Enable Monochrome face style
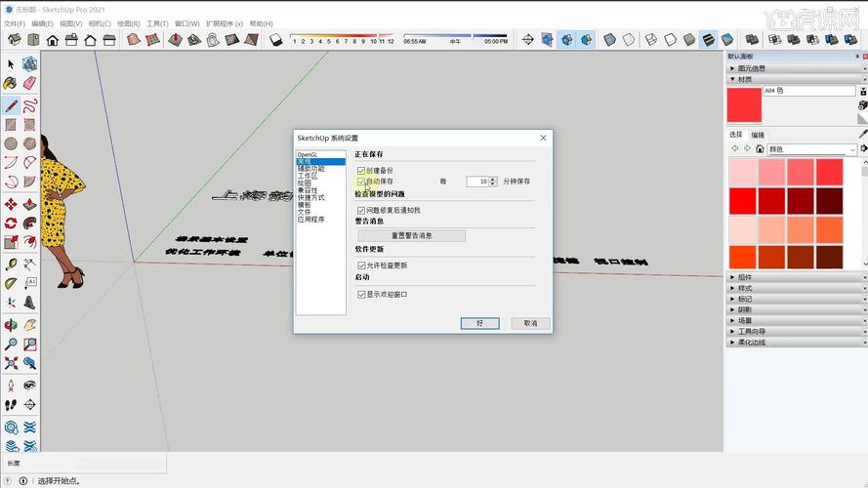The height and width of the screenshot is (488, 868). click(x=727, y=40)
